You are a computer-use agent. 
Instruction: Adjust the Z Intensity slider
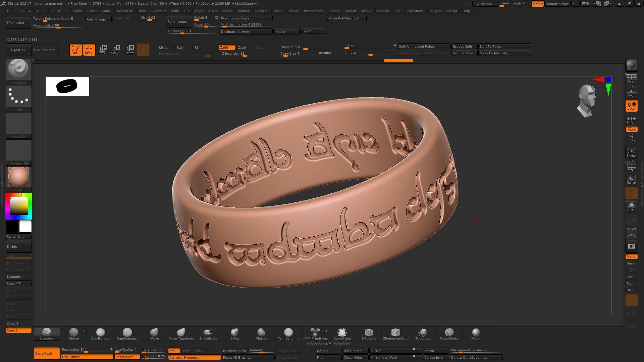(x=246, y=54)
